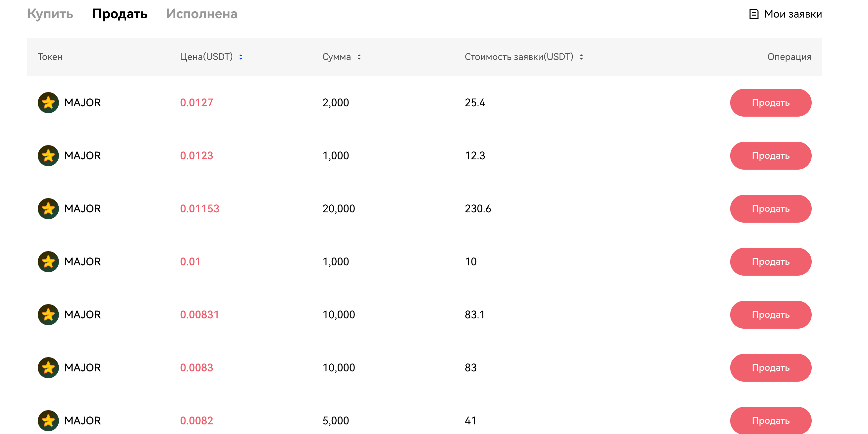Click order value 83.1

[475, 314]
